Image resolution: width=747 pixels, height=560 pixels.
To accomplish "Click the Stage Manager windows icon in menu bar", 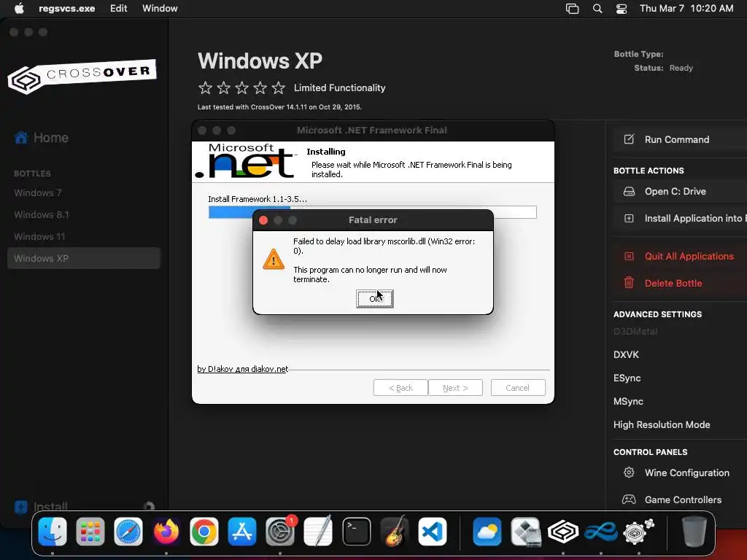I will pos(572,9).
